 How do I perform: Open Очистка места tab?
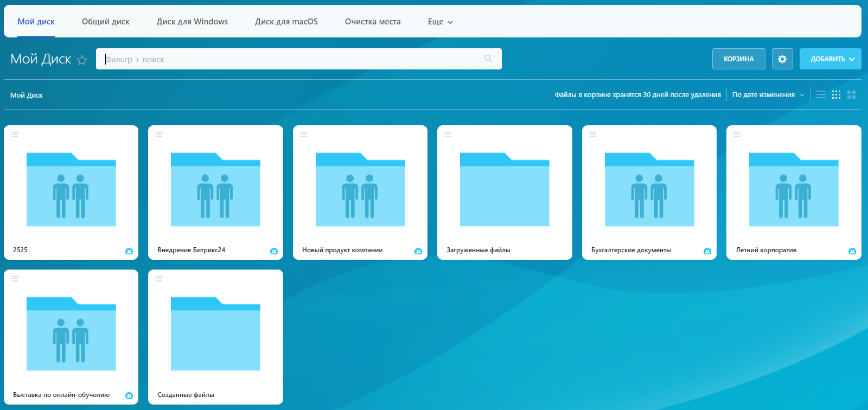(373, 22)
